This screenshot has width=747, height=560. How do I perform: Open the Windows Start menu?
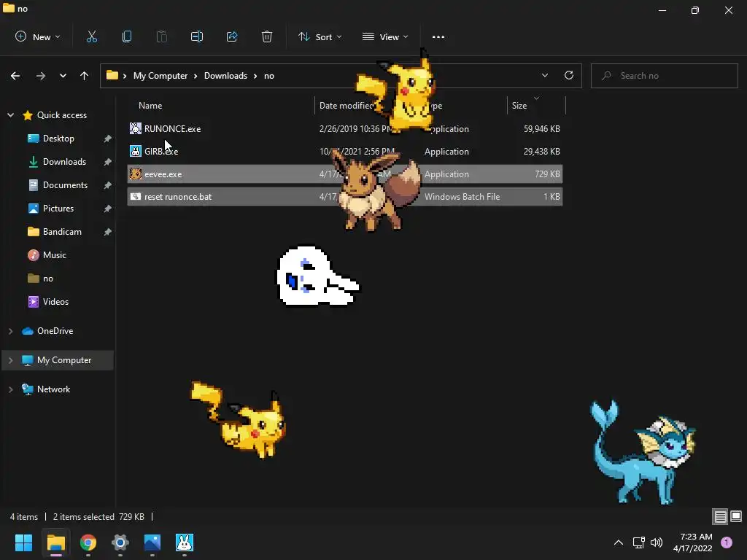pyautogui.click(x=23, y=542)
